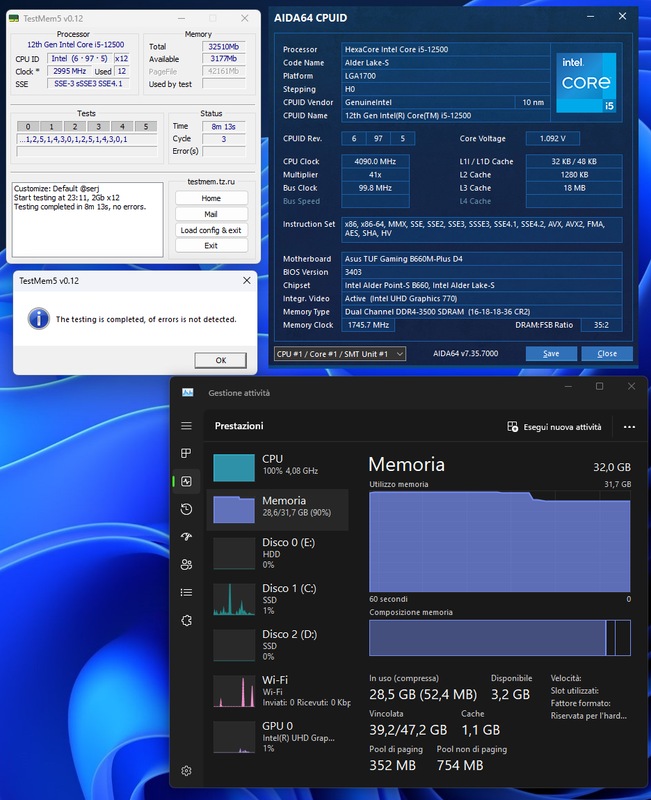Click Motherboard Asus TUF Gaming B660M-Plus D4 field
Viewport: 651px width, 800px height.
pyautogui.click(x=482, y=259)
